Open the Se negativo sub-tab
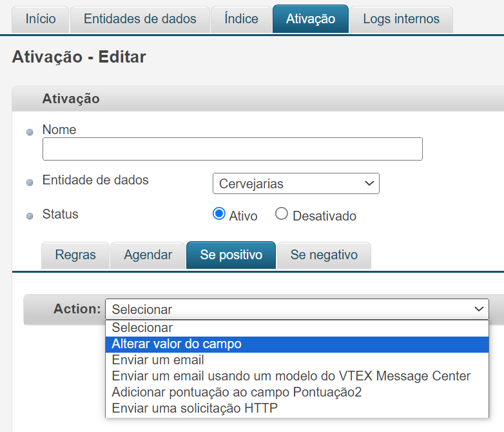The width and height of the screenshot is (504, 432). point(324,255)
